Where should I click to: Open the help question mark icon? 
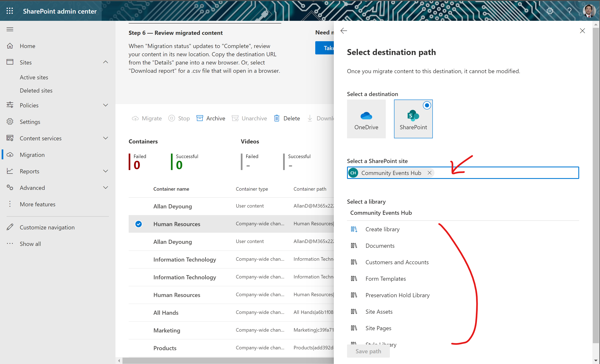569,11
